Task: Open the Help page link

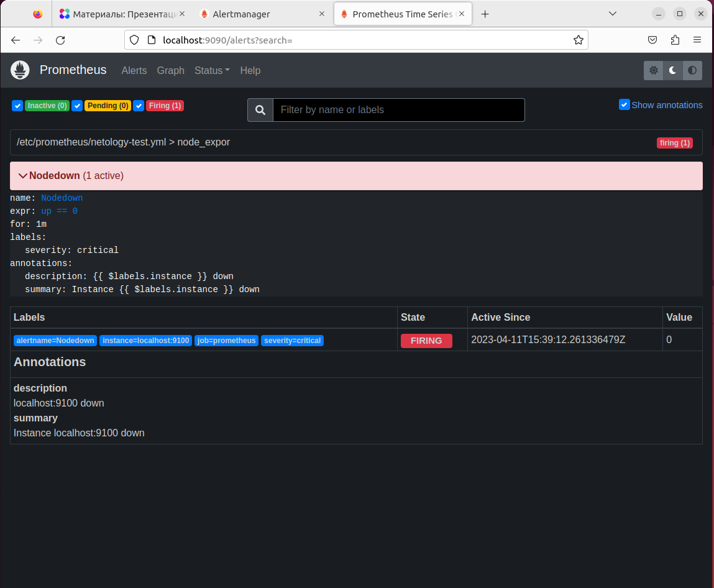Action: (250, 70)
